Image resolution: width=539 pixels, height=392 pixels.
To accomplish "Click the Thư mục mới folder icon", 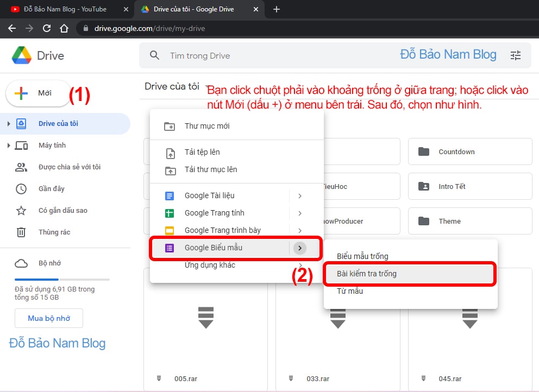I will tap(170, 127).
